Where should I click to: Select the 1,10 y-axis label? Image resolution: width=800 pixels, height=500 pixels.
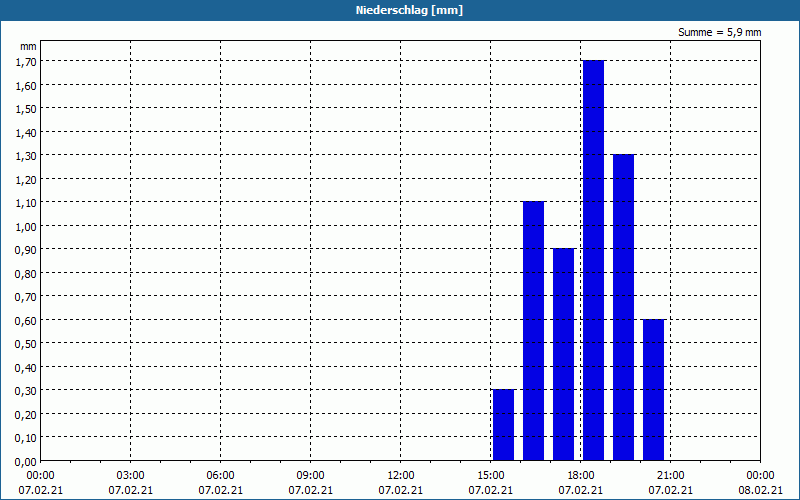pos(26,203)
